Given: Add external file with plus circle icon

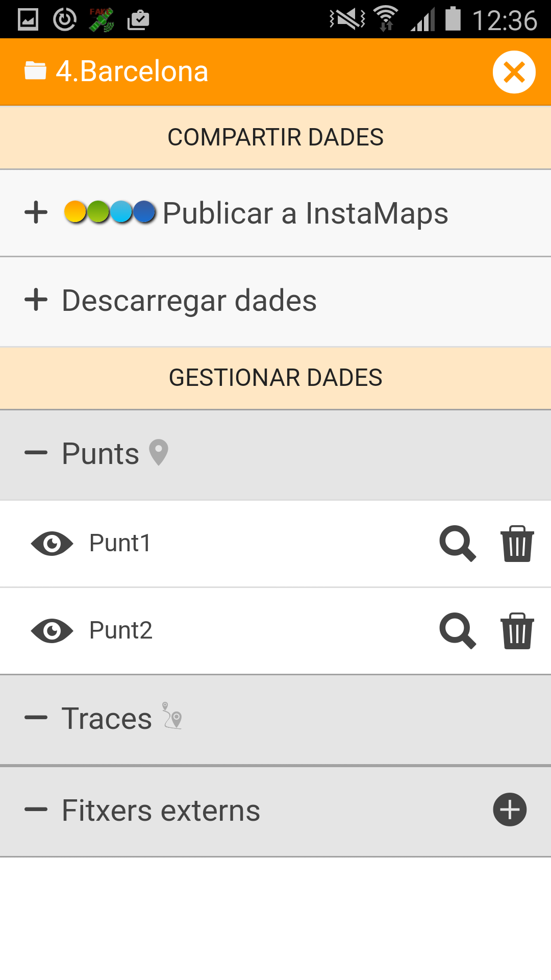Looking at the screenshot, I should pos(510,810).
